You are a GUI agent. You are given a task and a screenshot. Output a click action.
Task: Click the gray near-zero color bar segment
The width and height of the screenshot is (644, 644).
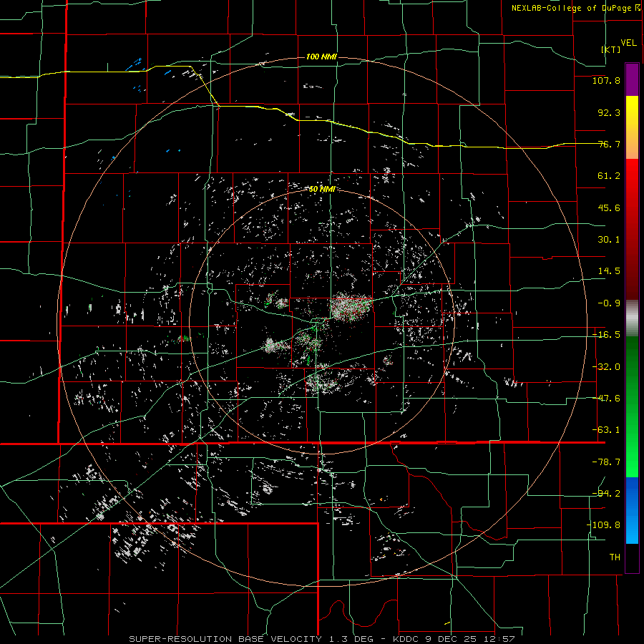point(632,318)
